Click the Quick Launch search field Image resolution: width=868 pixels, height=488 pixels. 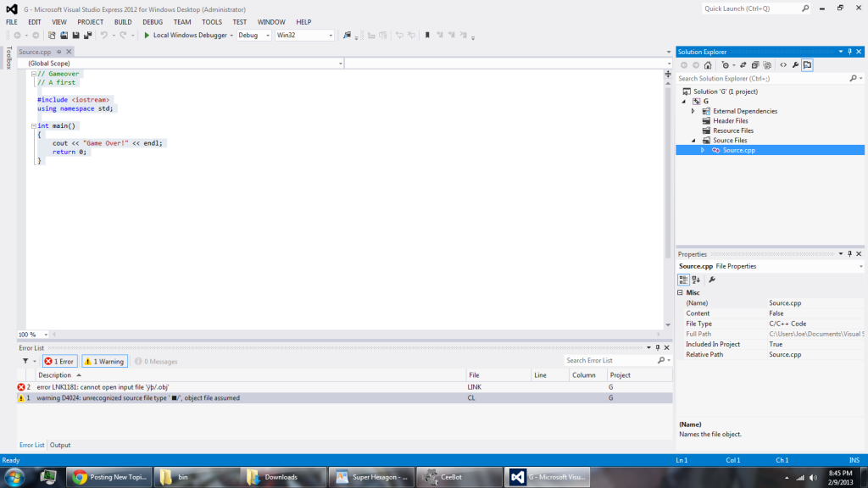pos(751,8)
